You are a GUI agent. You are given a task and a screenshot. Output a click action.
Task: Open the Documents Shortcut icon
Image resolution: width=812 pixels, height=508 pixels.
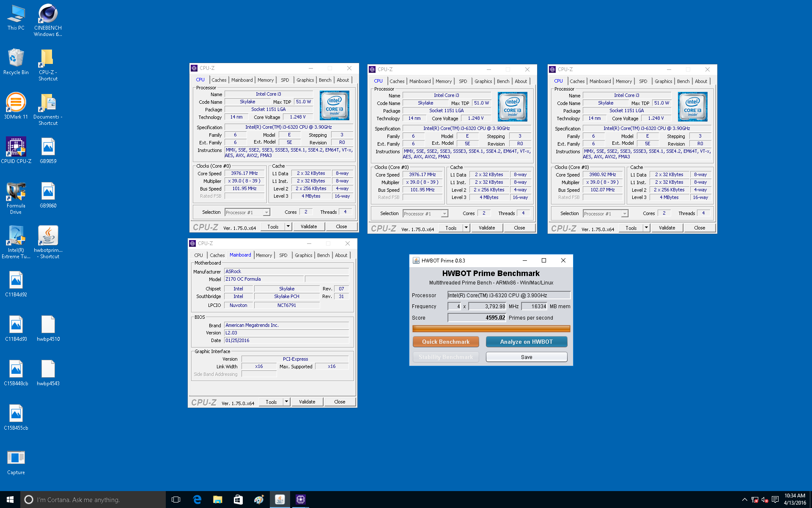click(x=48, y=109)
